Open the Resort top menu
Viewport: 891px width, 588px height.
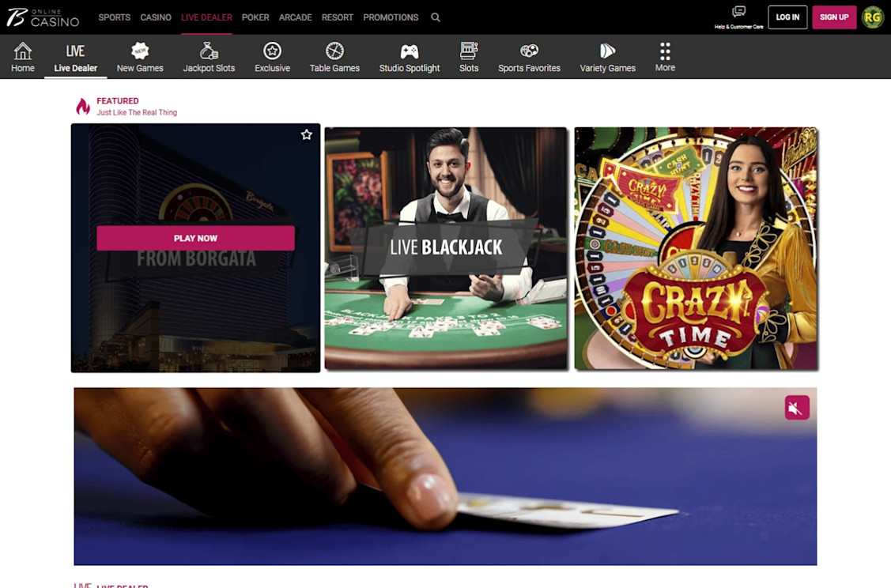point(337,17)
